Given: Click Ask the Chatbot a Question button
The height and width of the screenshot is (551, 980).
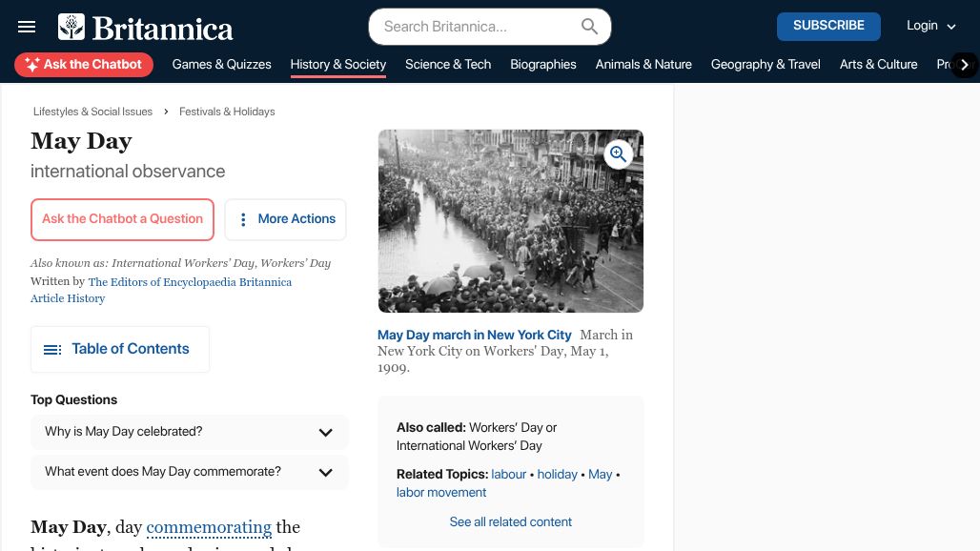Looking at the screenshot, I should click(x=122, y=219).
